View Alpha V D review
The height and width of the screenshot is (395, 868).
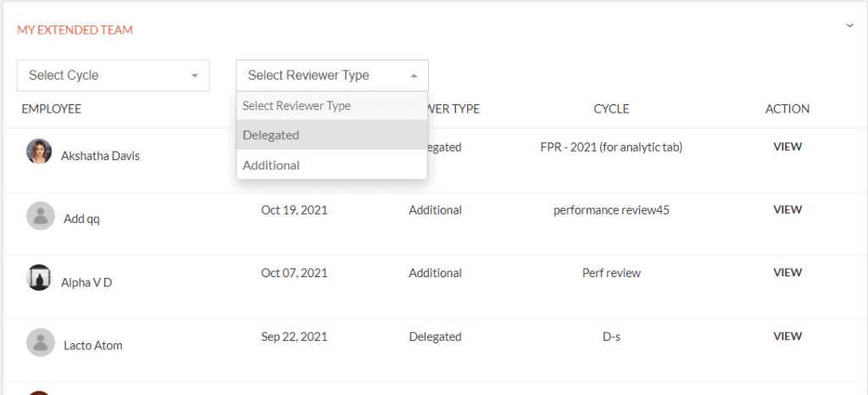click(787, 273)
